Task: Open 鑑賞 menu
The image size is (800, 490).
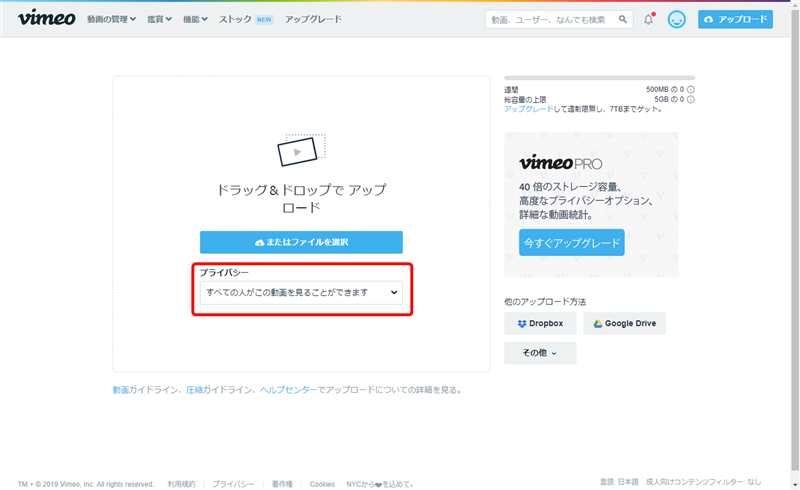Action: coord(159,19)
